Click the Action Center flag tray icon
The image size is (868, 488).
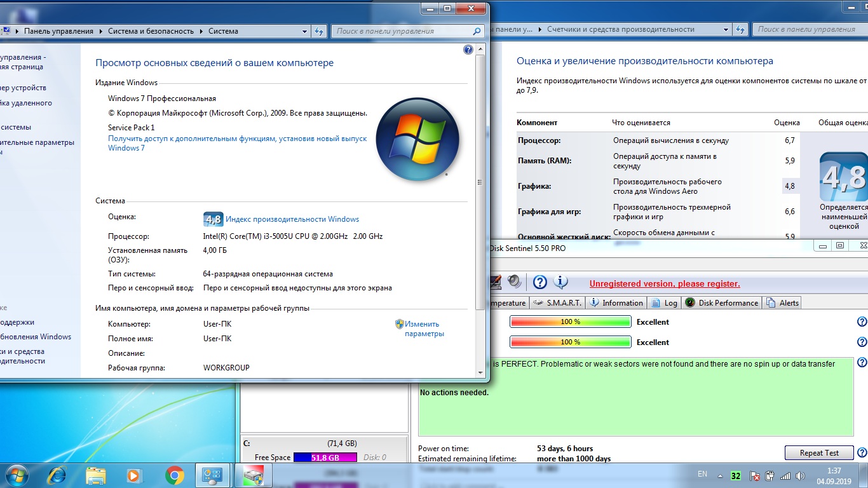tap(755, 475)
